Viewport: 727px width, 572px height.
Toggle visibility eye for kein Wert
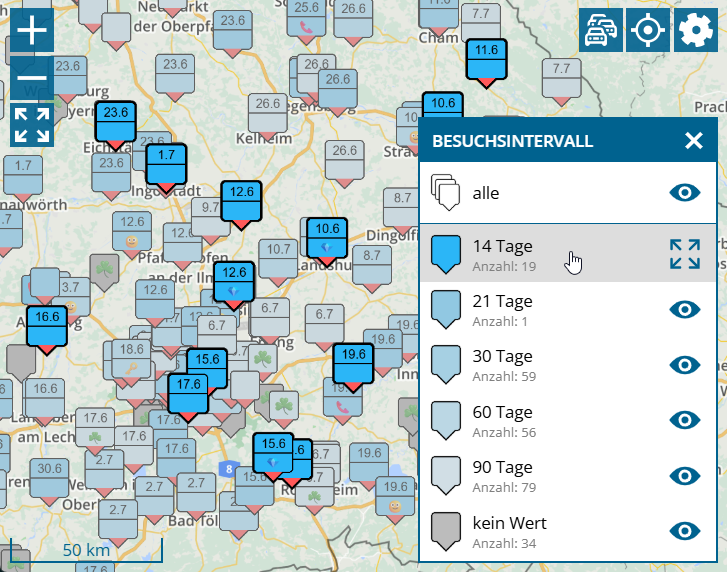pos(685,531)
